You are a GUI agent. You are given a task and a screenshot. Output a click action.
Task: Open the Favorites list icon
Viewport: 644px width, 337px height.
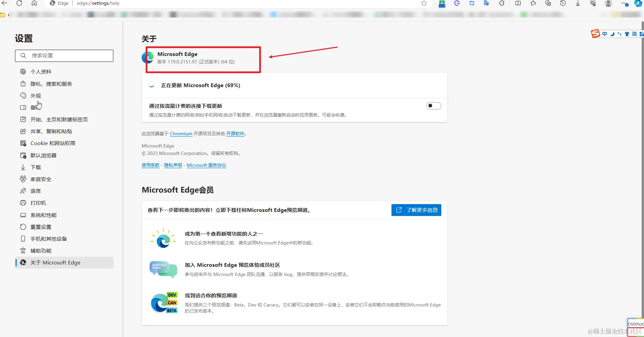coord(533,3)
